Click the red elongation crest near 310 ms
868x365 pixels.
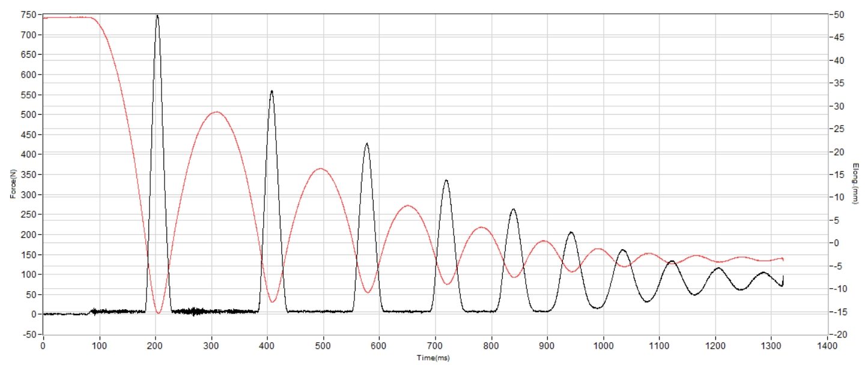216,112
